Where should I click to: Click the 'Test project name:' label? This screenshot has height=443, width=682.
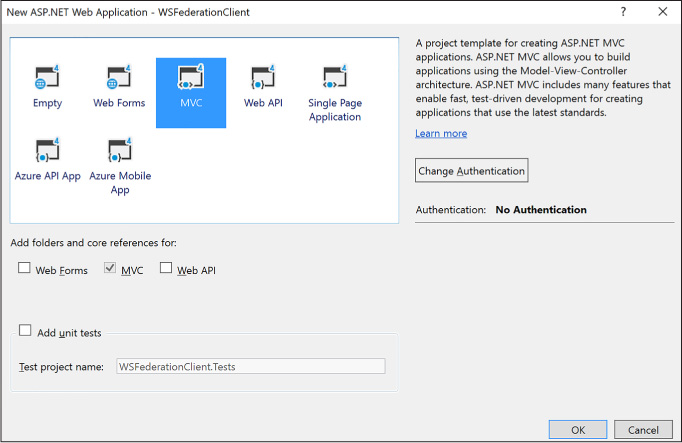61,367
